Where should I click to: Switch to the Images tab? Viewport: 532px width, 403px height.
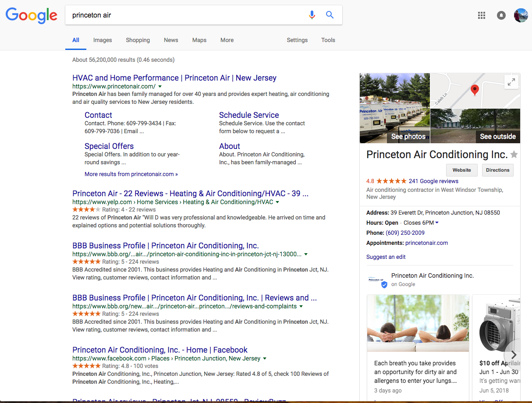pos(103,40)
